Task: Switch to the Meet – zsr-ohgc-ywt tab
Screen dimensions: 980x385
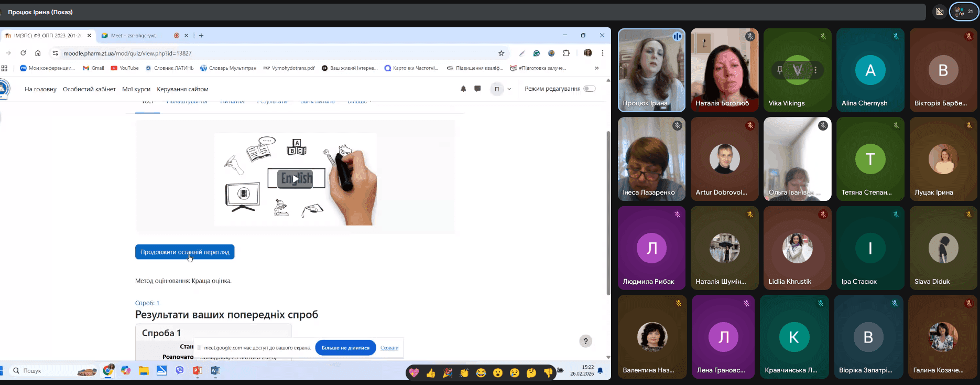Action: [134, 36]
